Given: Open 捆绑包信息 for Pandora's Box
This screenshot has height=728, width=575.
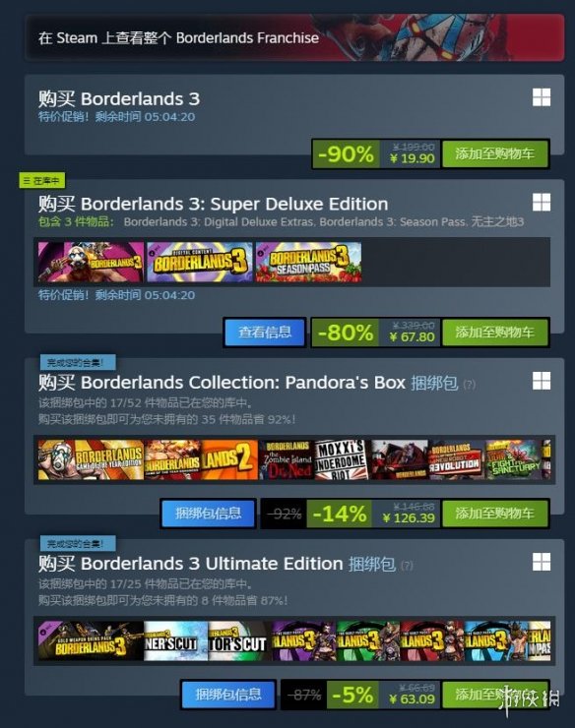Looking at the screenshot, I should [x=209, y=514].
